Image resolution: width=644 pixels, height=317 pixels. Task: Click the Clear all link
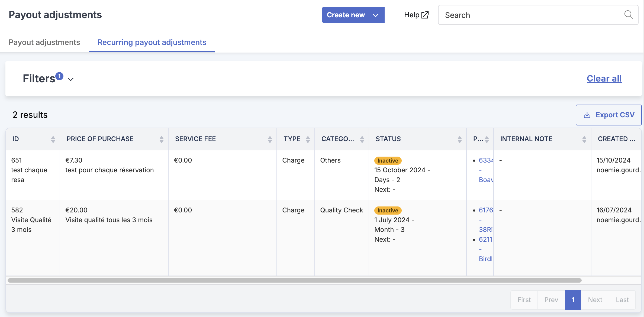click(x=604, y=79)
